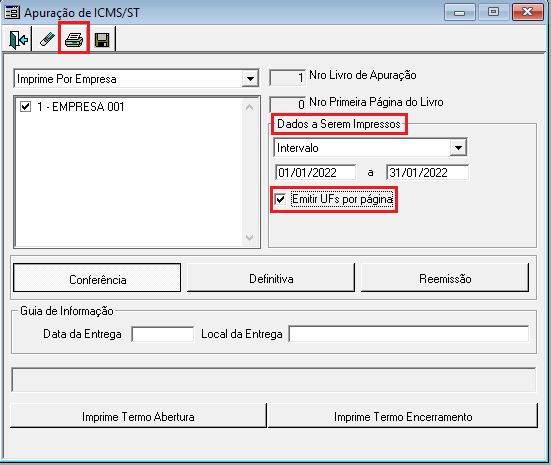Open the Imprime Por Empresa dropdown

[250, 79]
